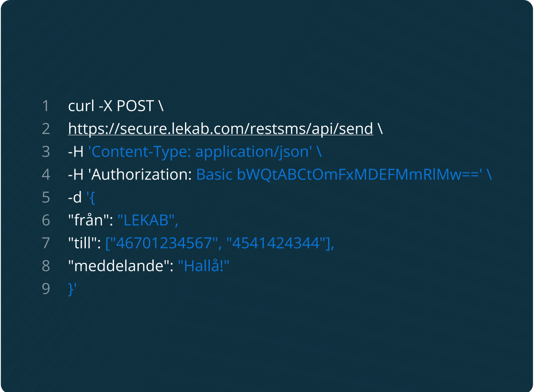Open the secure.lekab.com restsms API link
534x392 pixels.
tap(220, 129)
